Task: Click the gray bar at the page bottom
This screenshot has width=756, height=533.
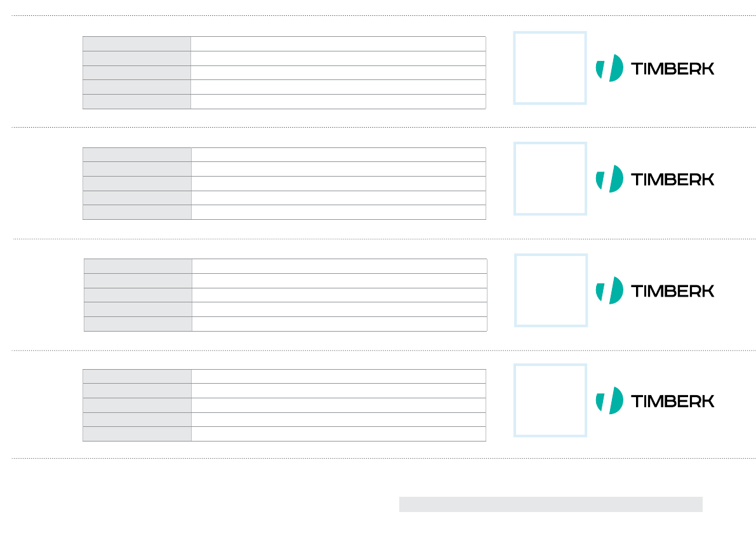Action: coord(550,504)
